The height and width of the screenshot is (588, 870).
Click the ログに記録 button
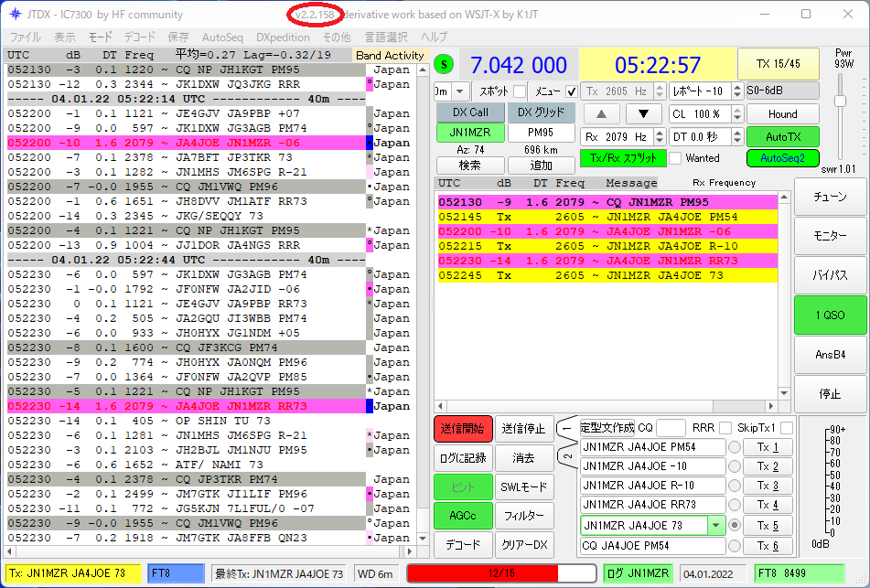point(463,457)
